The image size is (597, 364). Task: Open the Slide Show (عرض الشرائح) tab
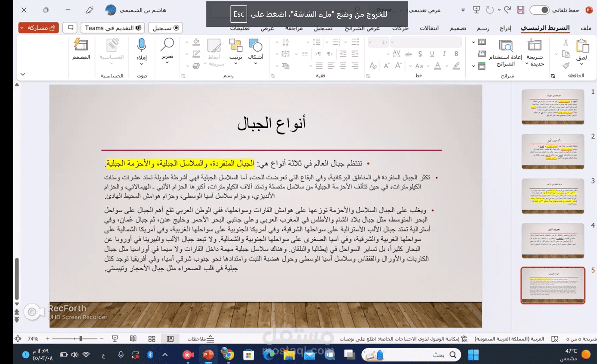click(x=362, y=28)
